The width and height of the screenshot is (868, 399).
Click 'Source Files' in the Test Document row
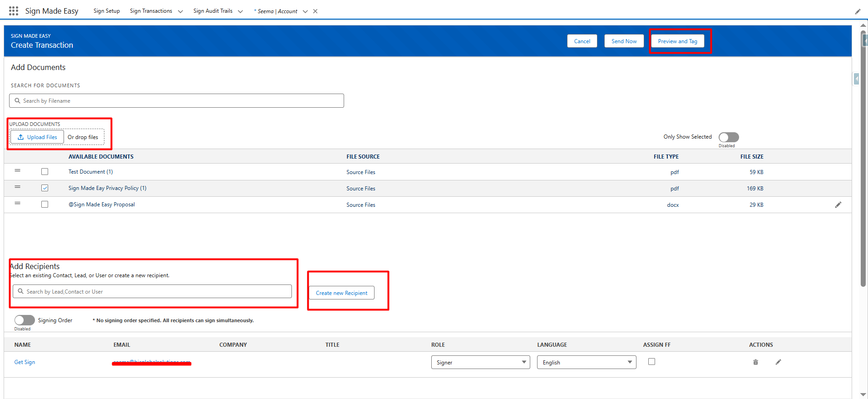click(x=361, y=172)
